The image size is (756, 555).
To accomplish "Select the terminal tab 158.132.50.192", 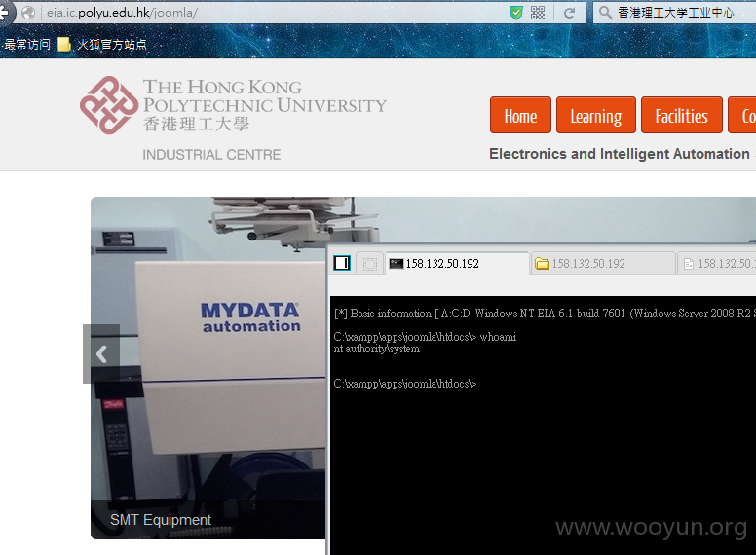I will click(457, 264).
